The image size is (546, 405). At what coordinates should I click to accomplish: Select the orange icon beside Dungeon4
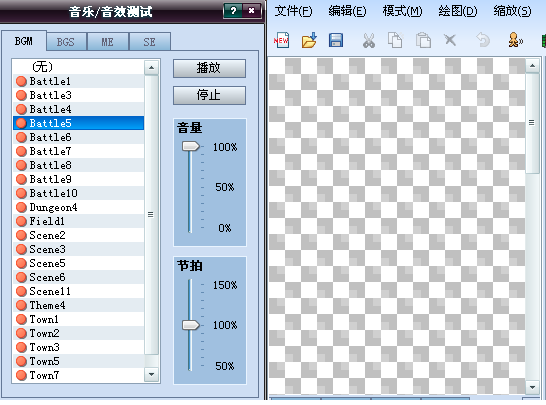[x=21, y=207]
